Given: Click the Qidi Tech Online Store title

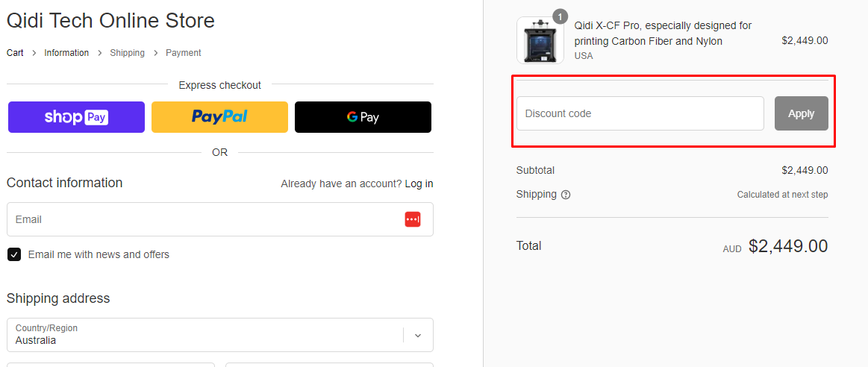Looking at the screenshot, I should point(110,20).
